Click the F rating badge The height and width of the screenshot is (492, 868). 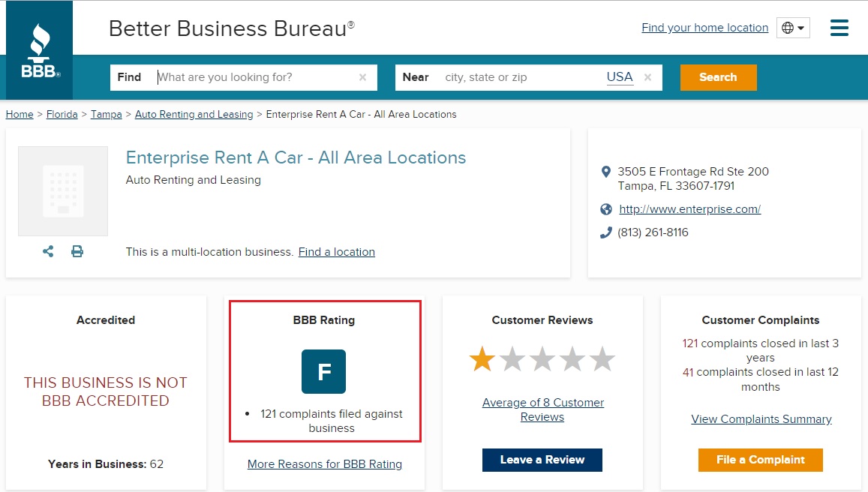(x=324, y=371)
